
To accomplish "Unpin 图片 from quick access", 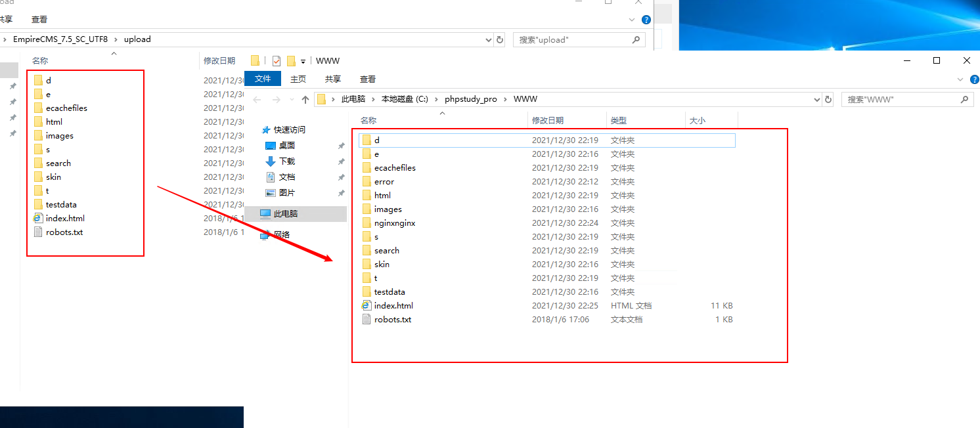I will tap(341, 192).
